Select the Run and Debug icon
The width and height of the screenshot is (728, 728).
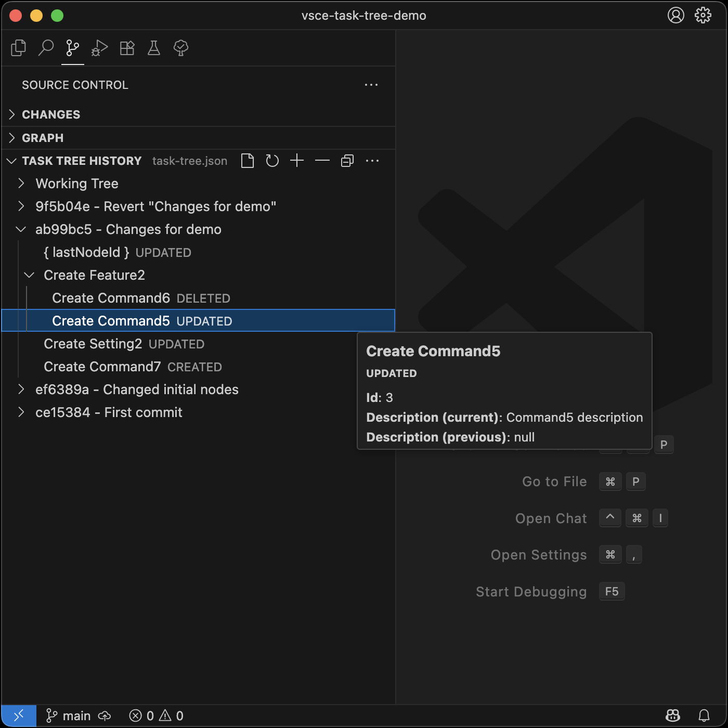99,48
